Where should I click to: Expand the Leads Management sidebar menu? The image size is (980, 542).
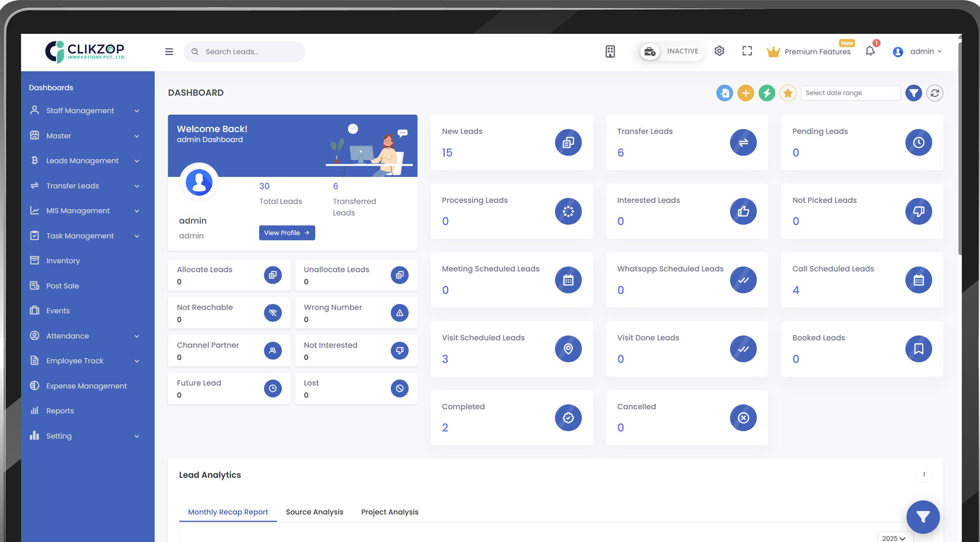pos(82,161)
